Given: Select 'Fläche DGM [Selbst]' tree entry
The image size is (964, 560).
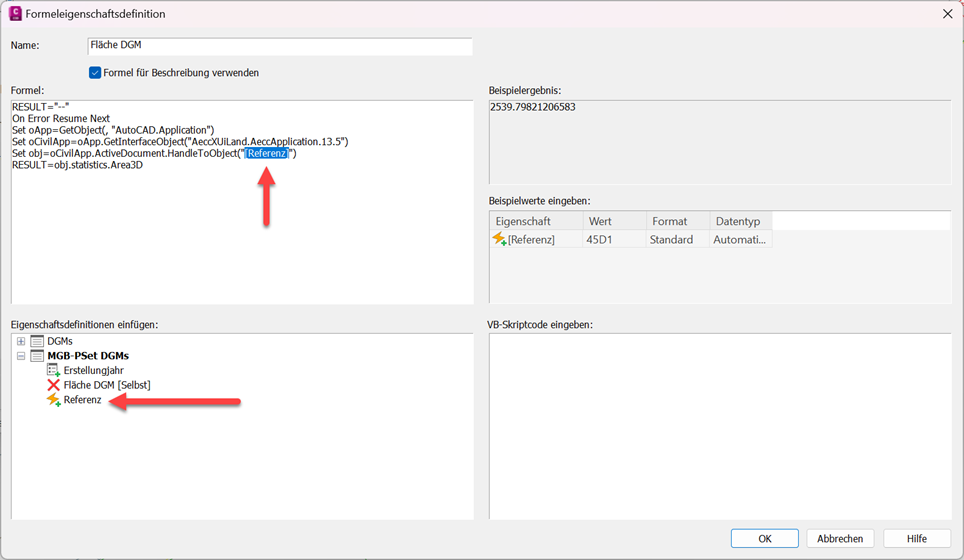Looking at the screenshot, I should coord(107,385).
